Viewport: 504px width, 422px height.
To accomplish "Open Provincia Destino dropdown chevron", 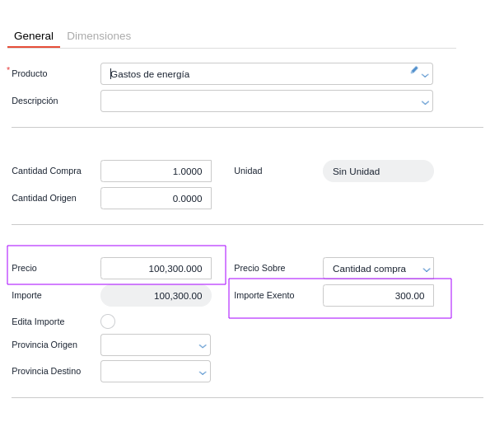I will pyautogui.click(x=203, y=373).
